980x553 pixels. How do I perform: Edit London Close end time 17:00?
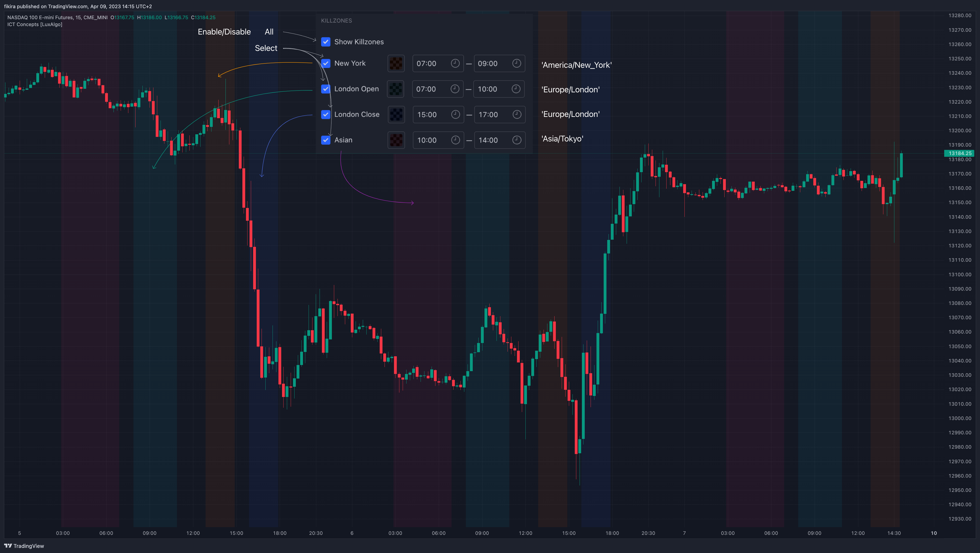point(500,115)
